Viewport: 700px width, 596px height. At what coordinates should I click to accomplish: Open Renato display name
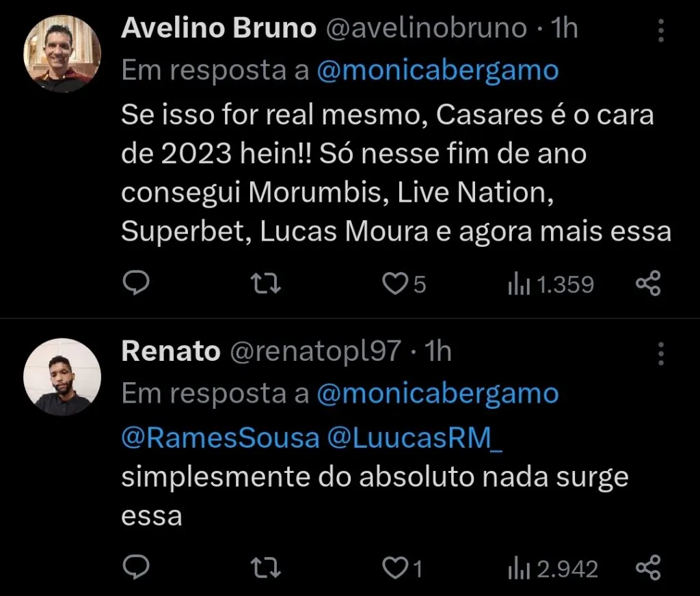(171, 351)
